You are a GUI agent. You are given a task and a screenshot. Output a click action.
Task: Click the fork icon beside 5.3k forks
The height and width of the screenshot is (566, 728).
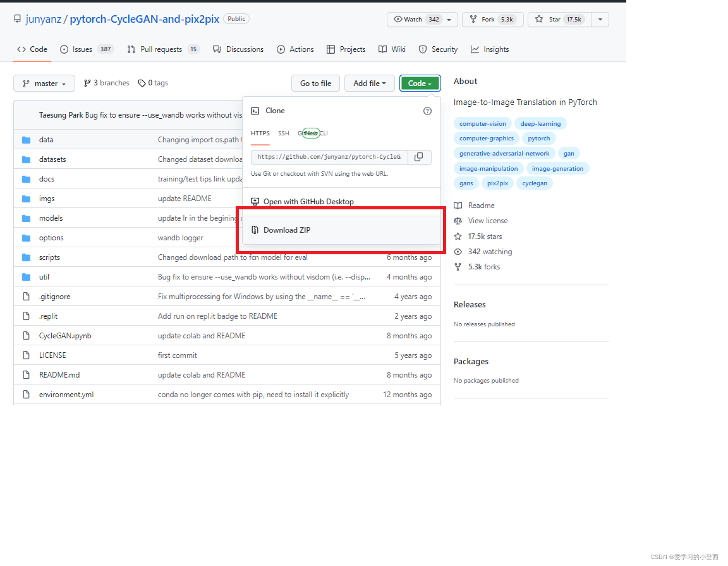(x=458, y=267)
